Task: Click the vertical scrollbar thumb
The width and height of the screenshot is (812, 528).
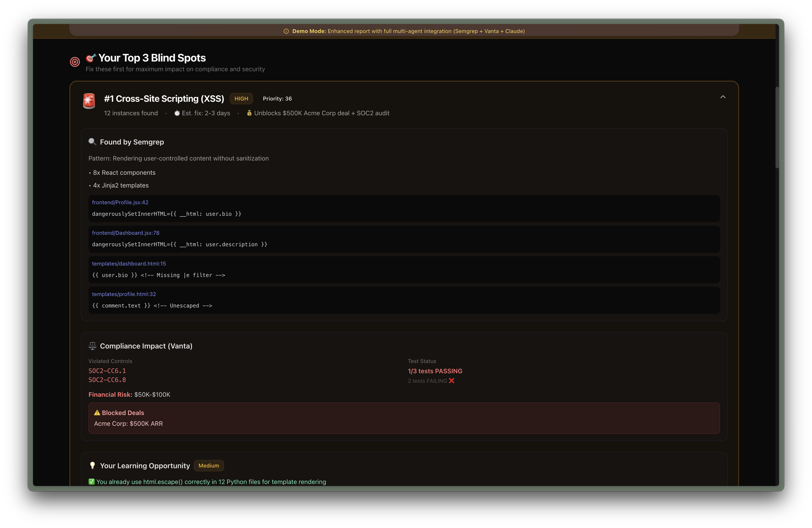Action: coord(777,128)
